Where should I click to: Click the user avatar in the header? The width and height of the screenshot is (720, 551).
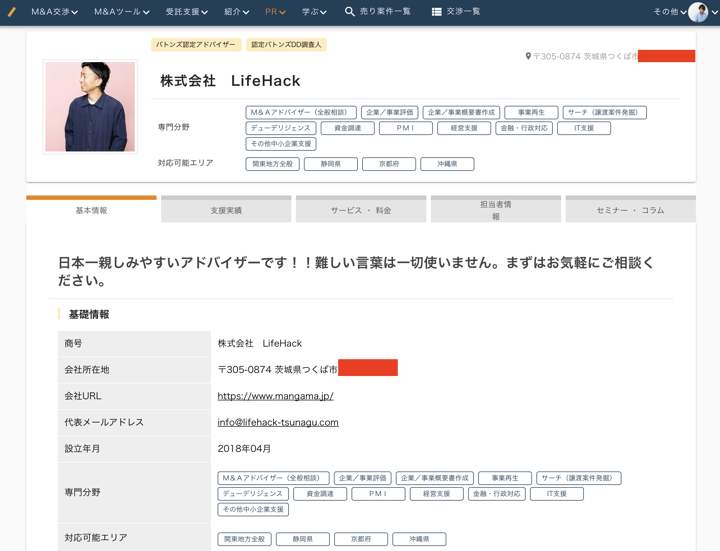coord(698,12)
